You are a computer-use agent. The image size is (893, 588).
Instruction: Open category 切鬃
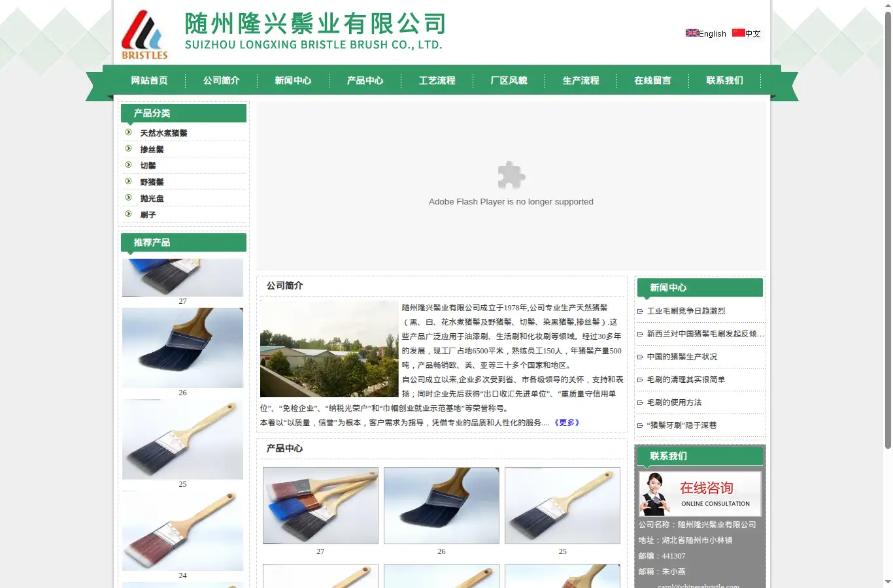(x=148, y=166)
